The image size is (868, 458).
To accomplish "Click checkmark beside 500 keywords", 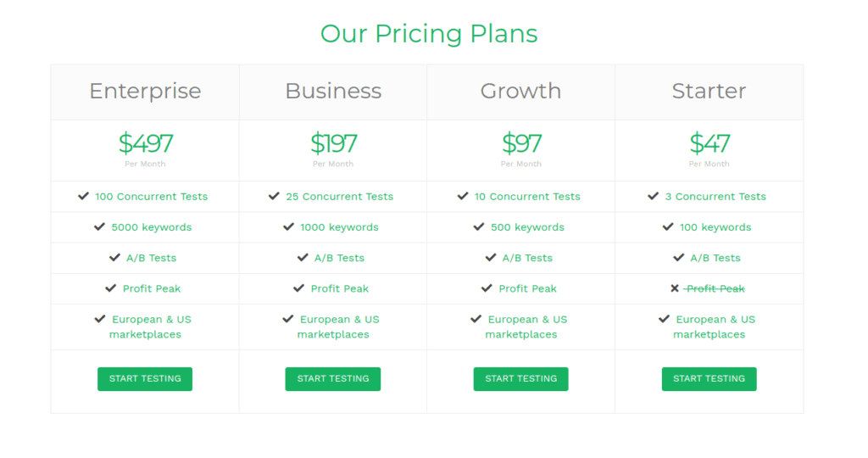I will [479, 227].
